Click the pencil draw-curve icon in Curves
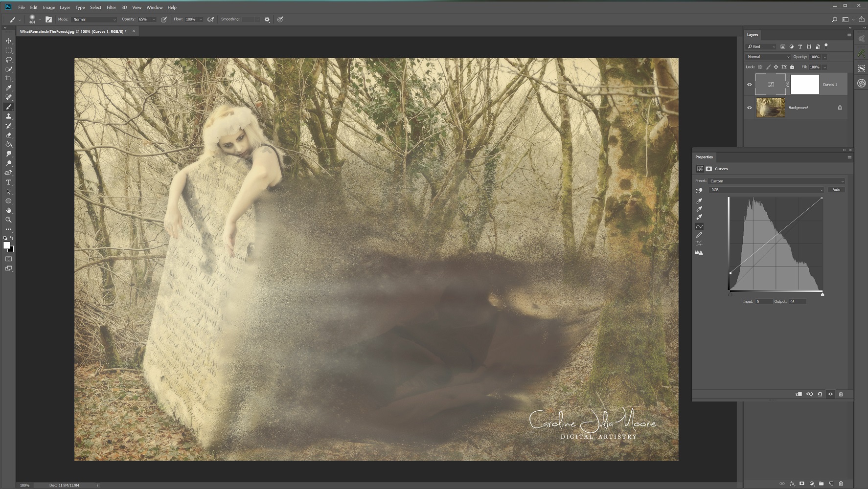 coord(699,235)
